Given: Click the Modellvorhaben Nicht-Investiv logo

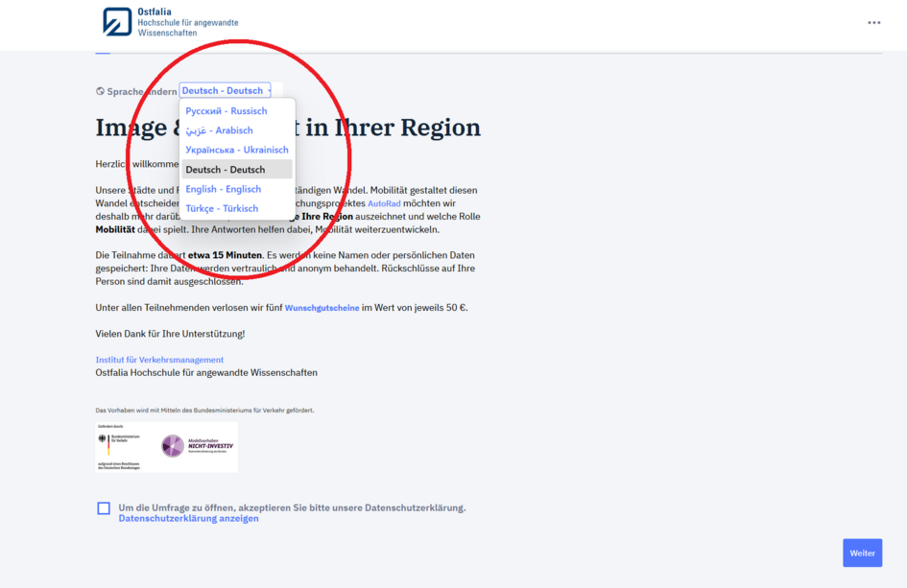Looking at the screenshot, I should pyautogui.click(x=198, y=446).
